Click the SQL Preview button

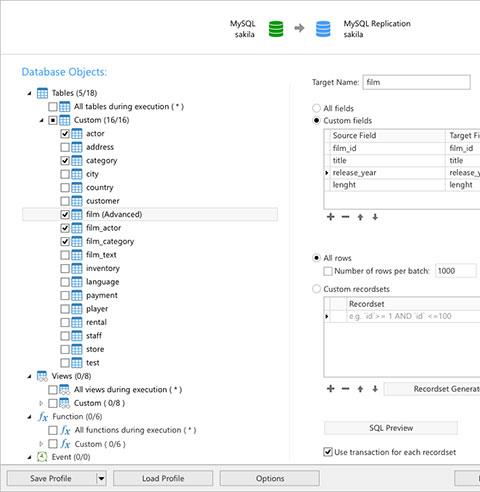click(x=391, y=428)
